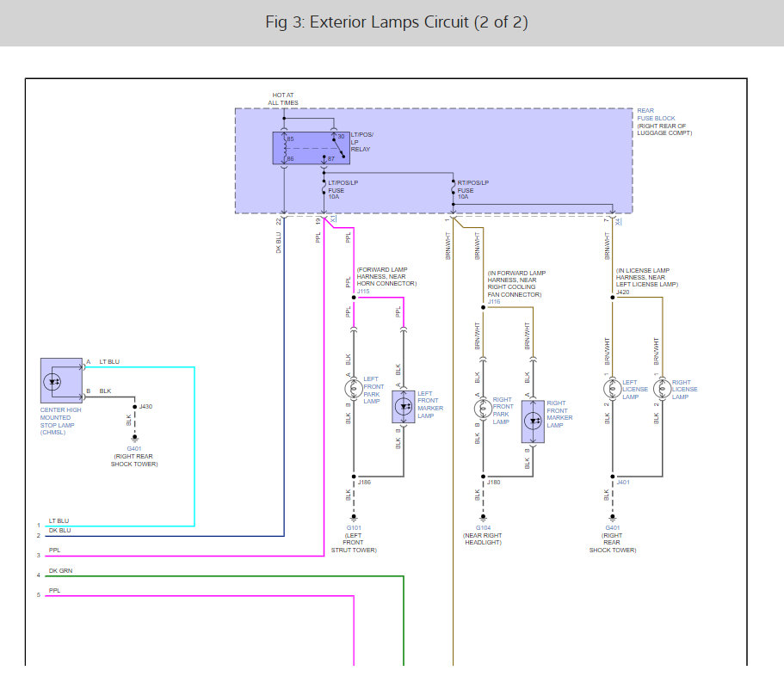
Task: Click the LT/POS/LP relay symbol
Action: tap(311, 148)
